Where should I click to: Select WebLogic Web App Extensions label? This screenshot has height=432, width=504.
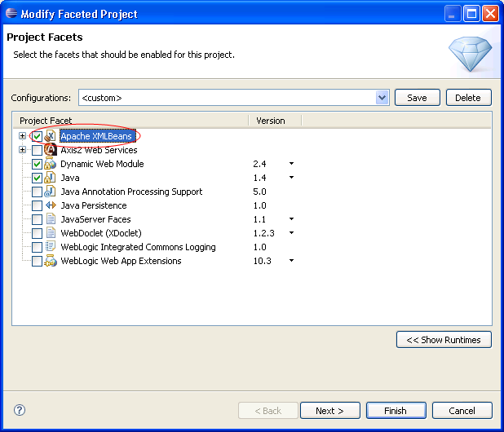coord(122,261)
